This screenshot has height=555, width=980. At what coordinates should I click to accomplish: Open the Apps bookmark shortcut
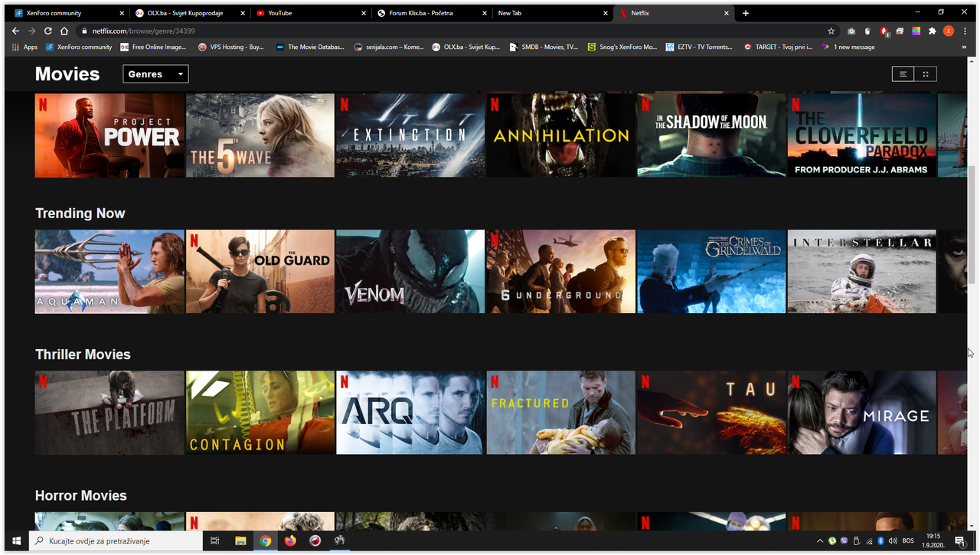click(25, 47)
